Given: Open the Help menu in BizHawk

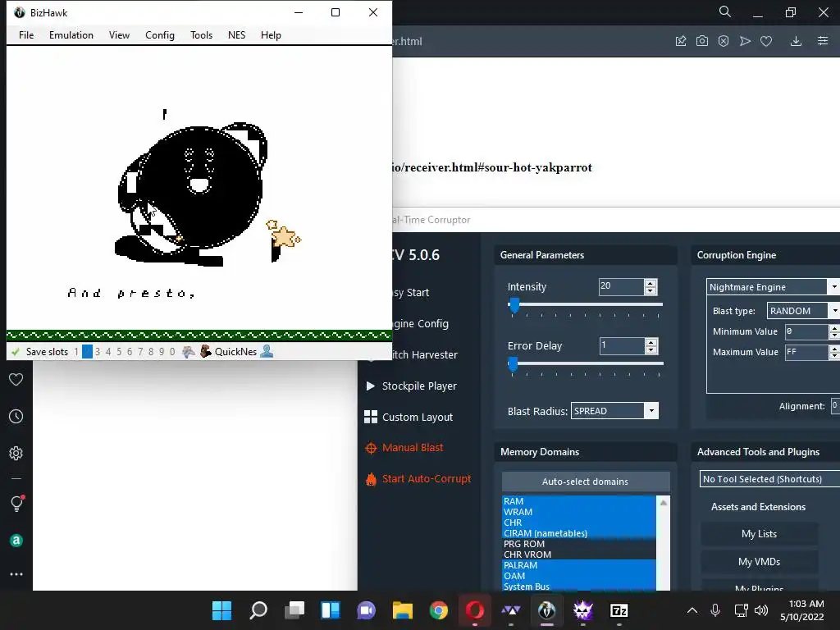Looking at the screenshot, I should pyautogui.click(x=271, y=34).
